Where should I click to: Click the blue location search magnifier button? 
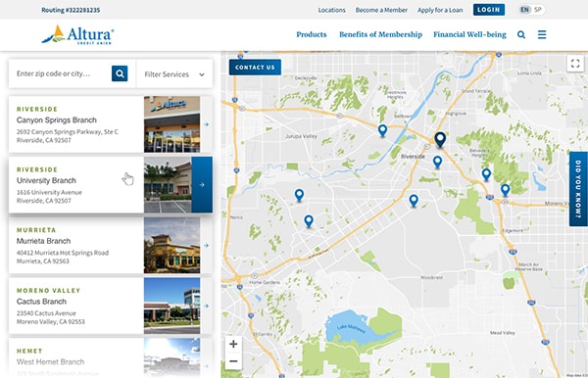[120, 73]
